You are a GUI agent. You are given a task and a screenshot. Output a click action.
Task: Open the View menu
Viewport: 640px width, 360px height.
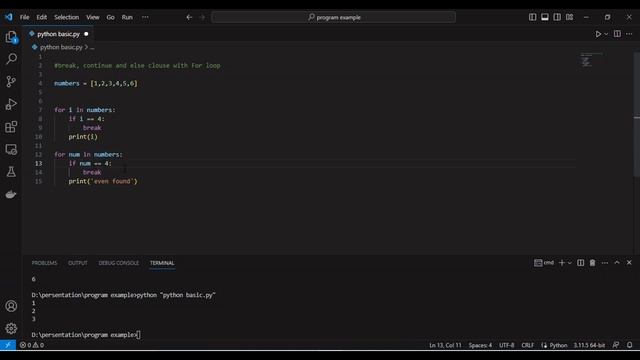pyautogui.click(x=93, y=17)
